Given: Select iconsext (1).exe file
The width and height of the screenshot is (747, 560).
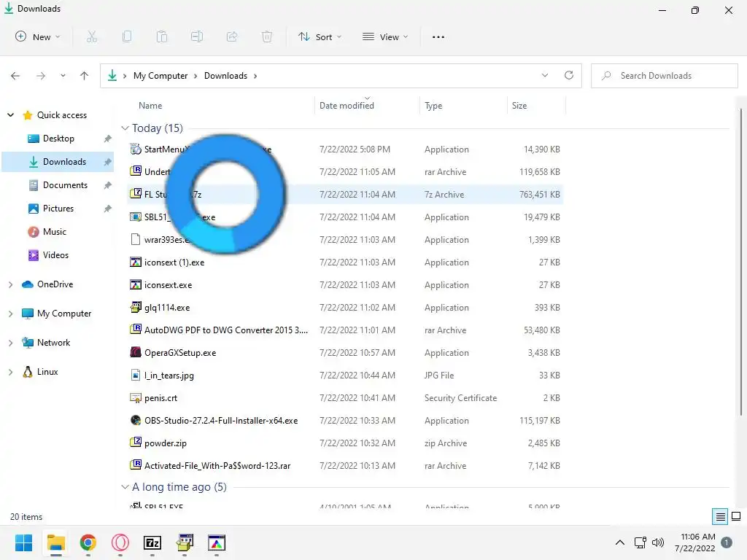Looking at the screenshot, I should click(x=345, y=262).
